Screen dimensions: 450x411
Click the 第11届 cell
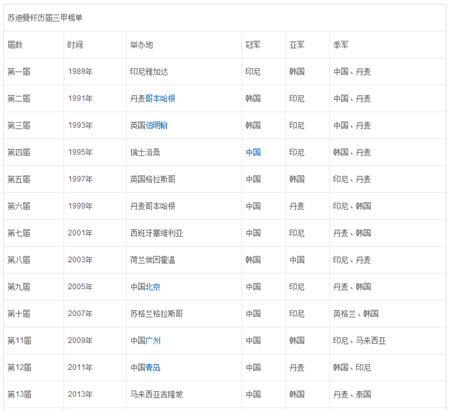(x=20, y=341)
